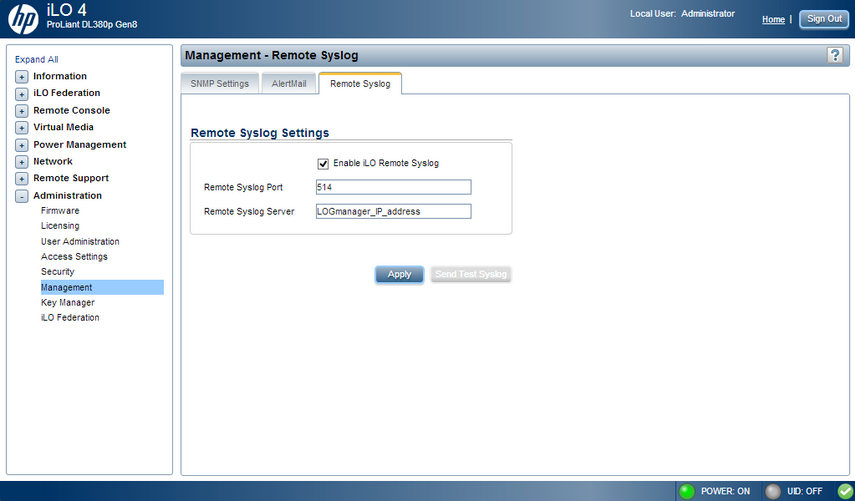Expand the Information tree node
This screenshot has width=855, height=501.
(21, 77)
